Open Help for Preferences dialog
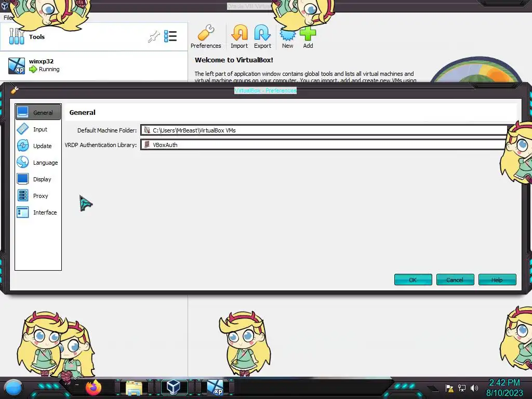Image resolution: width=532 pixels, height=399 pixels. [x=497, y=280]
